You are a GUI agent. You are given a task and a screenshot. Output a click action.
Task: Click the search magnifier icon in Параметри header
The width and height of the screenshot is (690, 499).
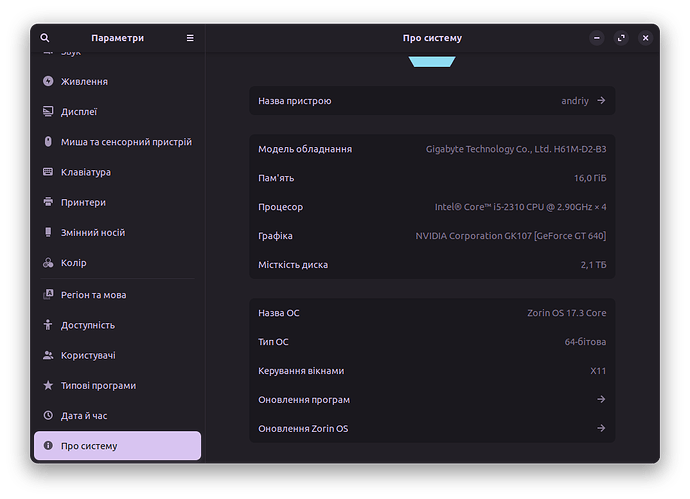[x=45, y=38]
